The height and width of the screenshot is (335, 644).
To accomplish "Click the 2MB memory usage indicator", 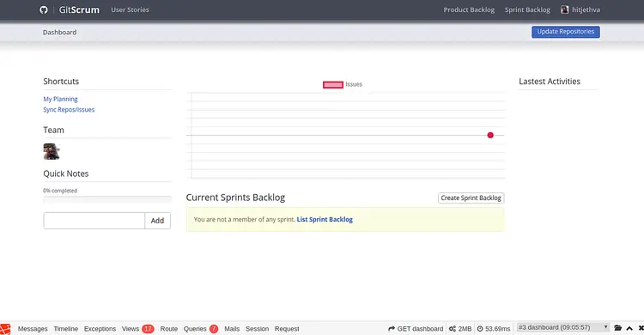I will click(460, 329).
